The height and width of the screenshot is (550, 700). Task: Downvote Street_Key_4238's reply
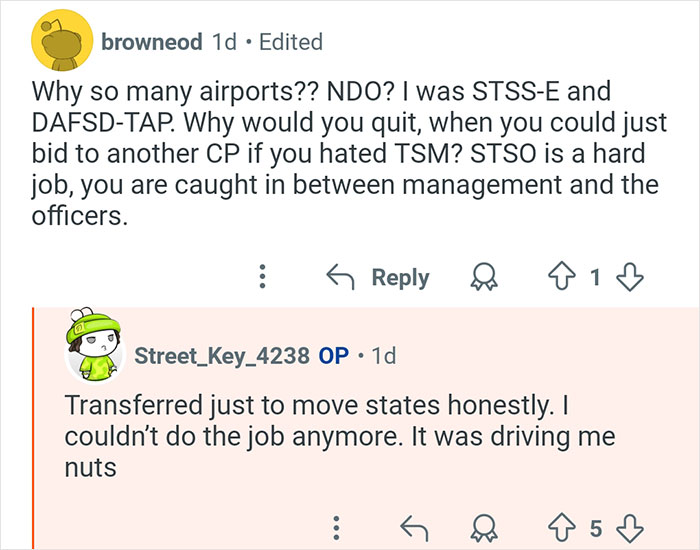(629, 526)
